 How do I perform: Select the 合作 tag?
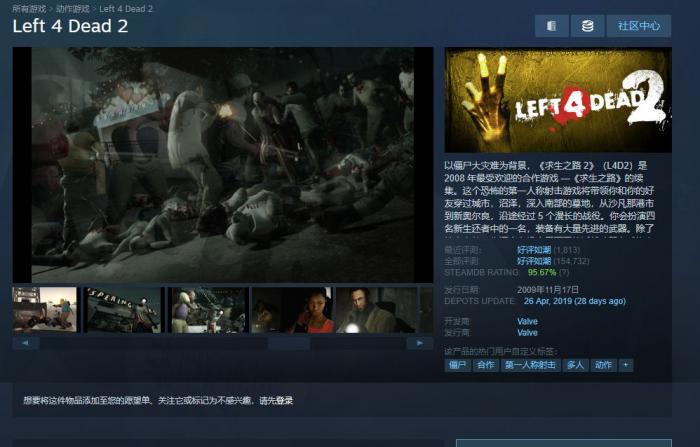[486, 365]
